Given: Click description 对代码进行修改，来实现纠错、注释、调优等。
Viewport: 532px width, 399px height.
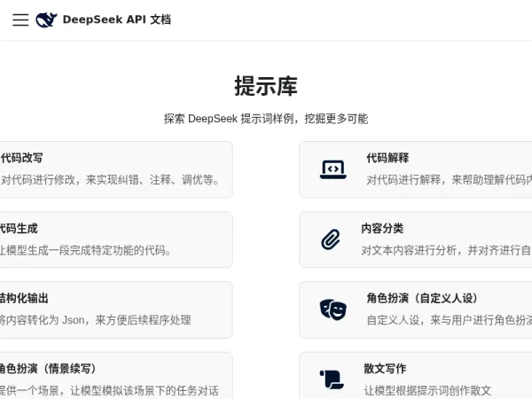Looking at the screenshot, I should pyautogui.click(x=110, y=180).
